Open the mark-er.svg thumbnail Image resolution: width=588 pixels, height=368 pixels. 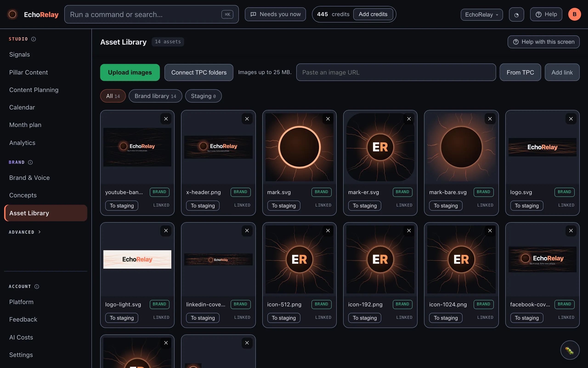click(380, 147)
